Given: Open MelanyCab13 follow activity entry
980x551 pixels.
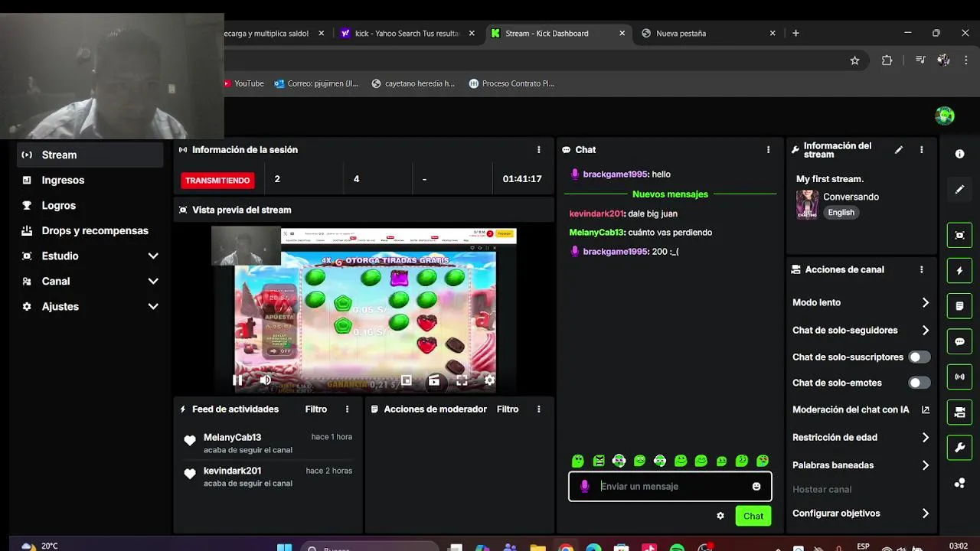Looking at the screenshot, I should 268,443.
